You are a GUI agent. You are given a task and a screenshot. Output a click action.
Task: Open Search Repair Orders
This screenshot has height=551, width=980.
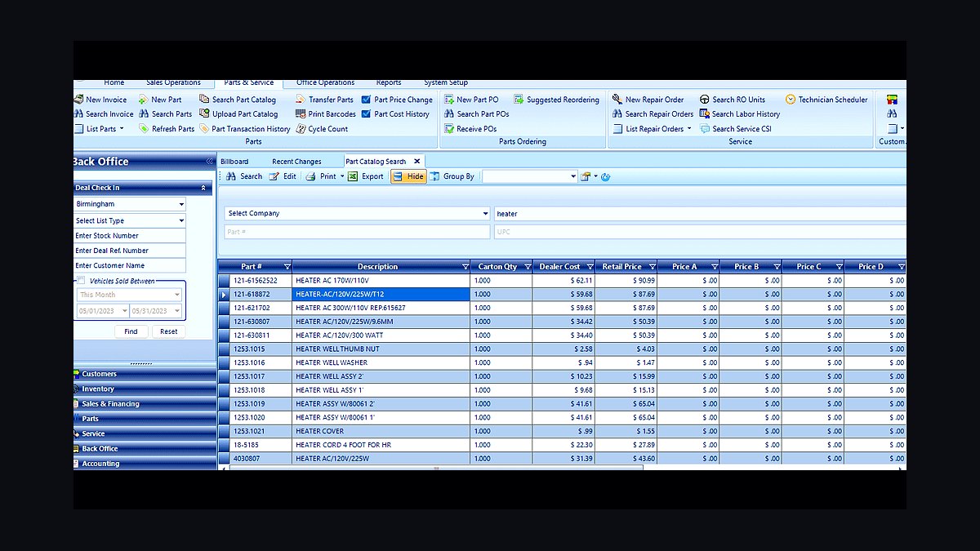653,114
